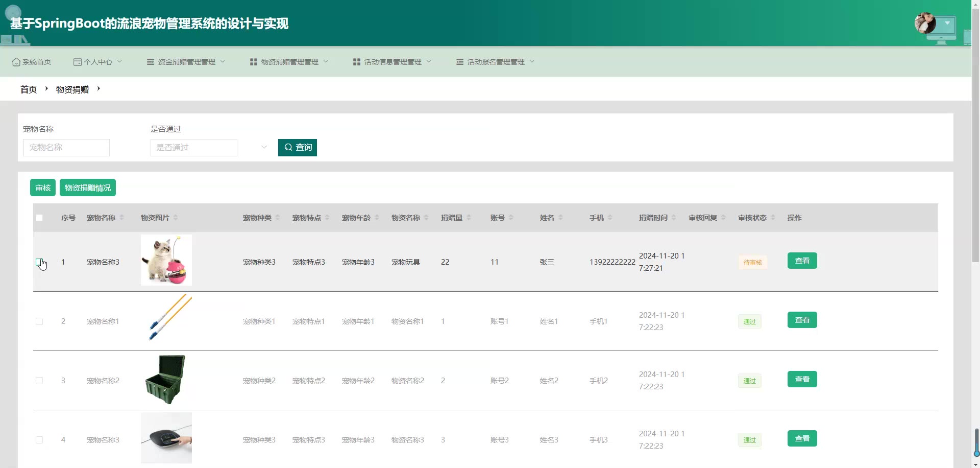Open 资金捐赠管理管理 menu item
The height and width of the screenshot is (468, 980).
[186, 62]
